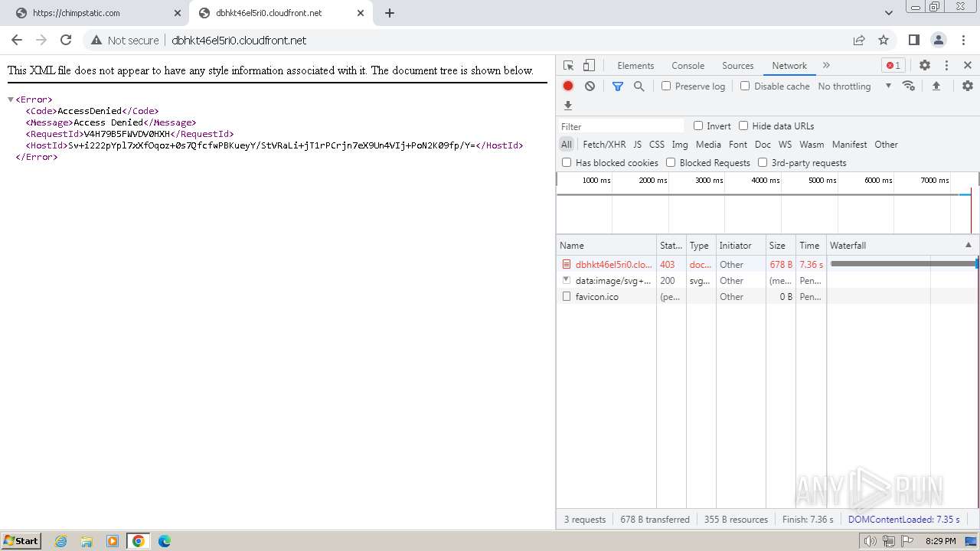980x551 pixels.
Task: Toggle the browser side panel icon
Action: pyautogui.click(x=913, y=40)
